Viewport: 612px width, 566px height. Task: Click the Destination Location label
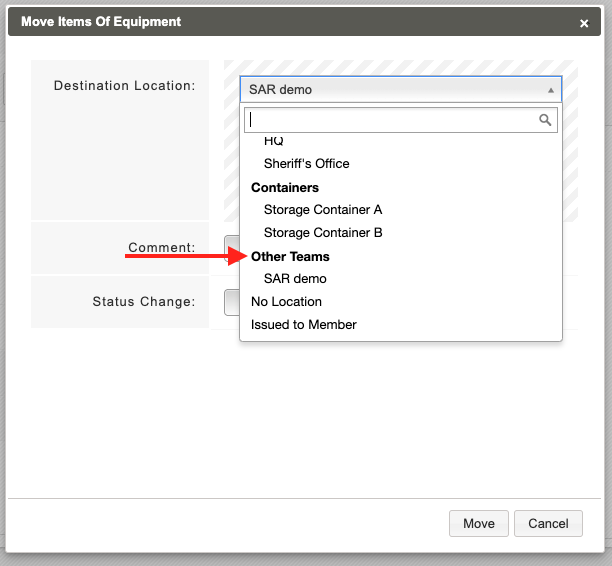125,85
